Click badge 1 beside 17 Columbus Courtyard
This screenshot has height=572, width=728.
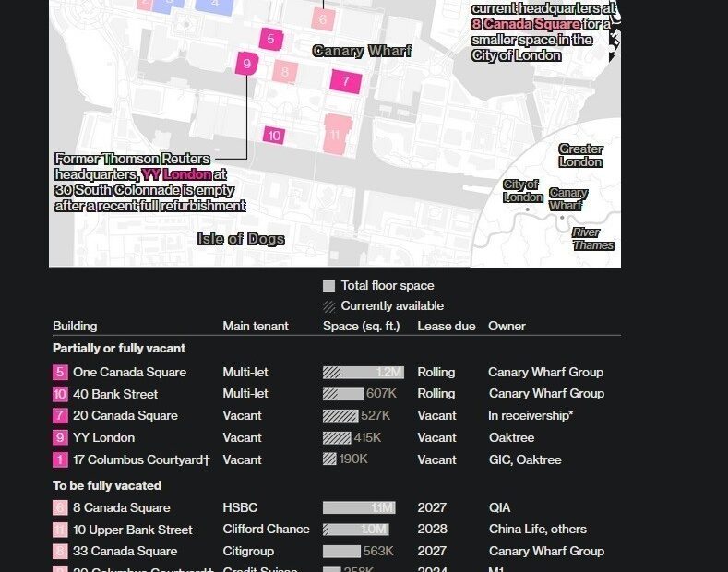pyautogui.click(x=60, y=459)
